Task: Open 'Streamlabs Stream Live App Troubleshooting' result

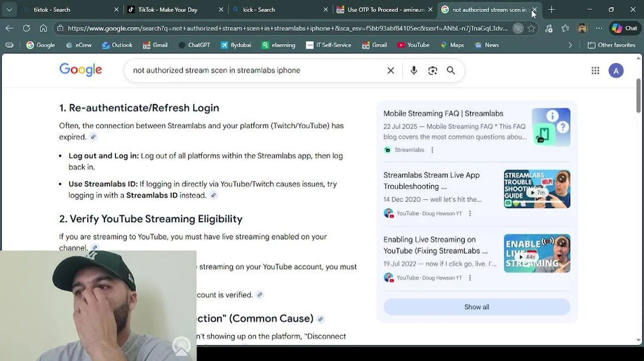Action: (x=431, y=180)
